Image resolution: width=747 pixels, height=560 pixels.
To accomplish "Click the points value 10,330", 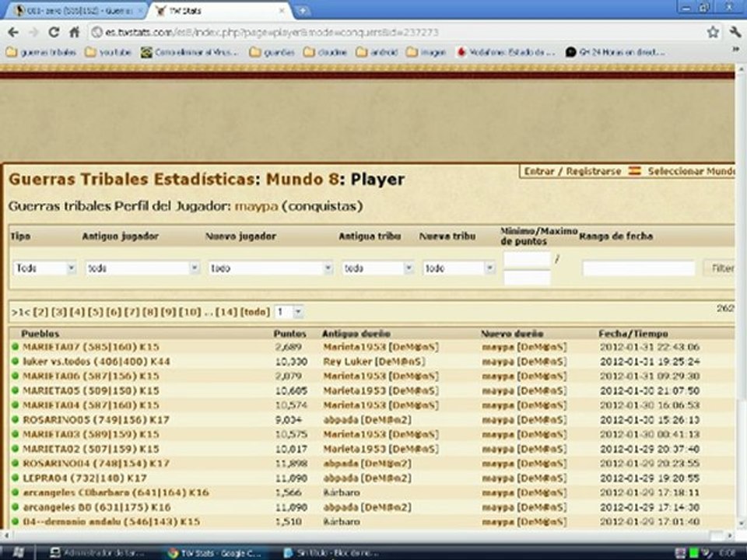I will [x=291, y=362].
